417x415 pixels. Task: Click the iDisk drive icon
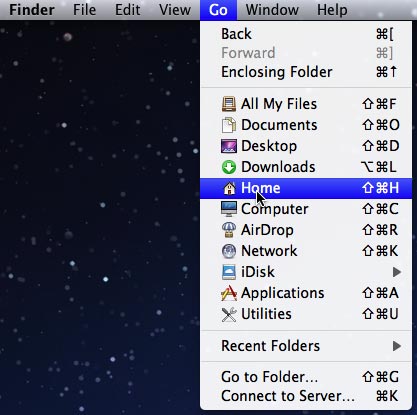point(229,272)
